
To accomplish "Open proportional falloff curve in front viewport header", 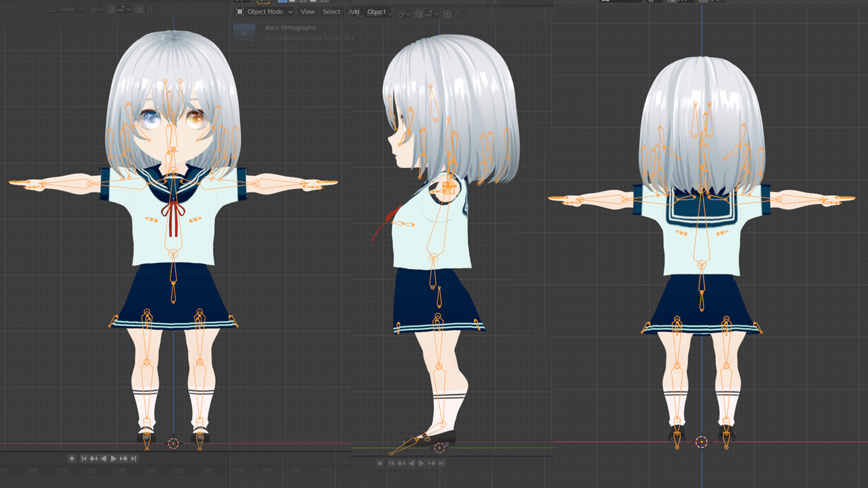I will click(x=150, y=9).
